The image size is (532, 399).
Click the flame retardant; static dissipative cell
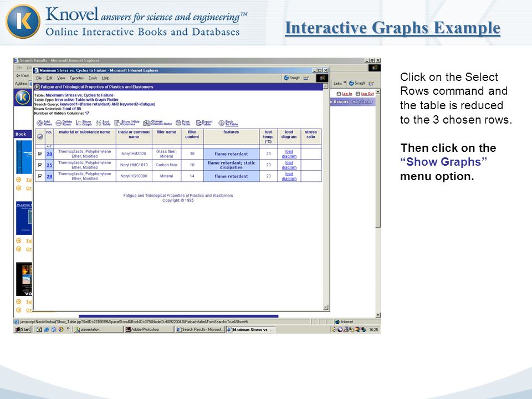[231, 165]
